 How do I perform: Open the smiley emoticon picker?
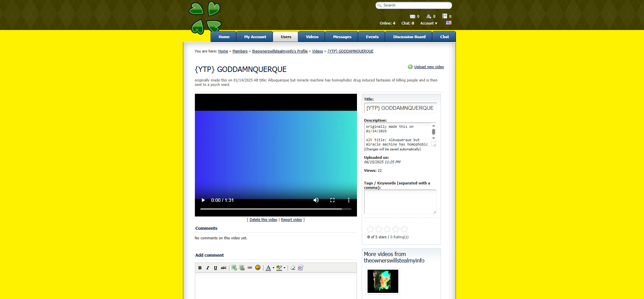[x=258, y=268]
